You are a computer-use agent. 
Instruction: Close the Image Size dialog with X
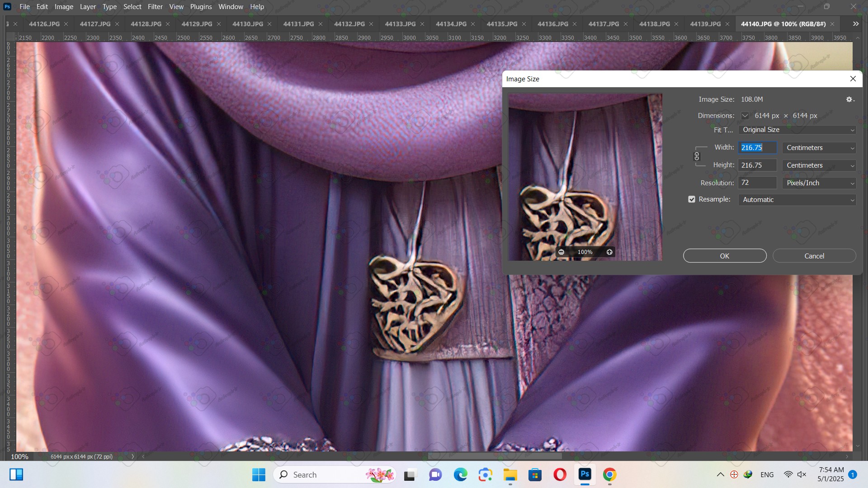[853, 79]
